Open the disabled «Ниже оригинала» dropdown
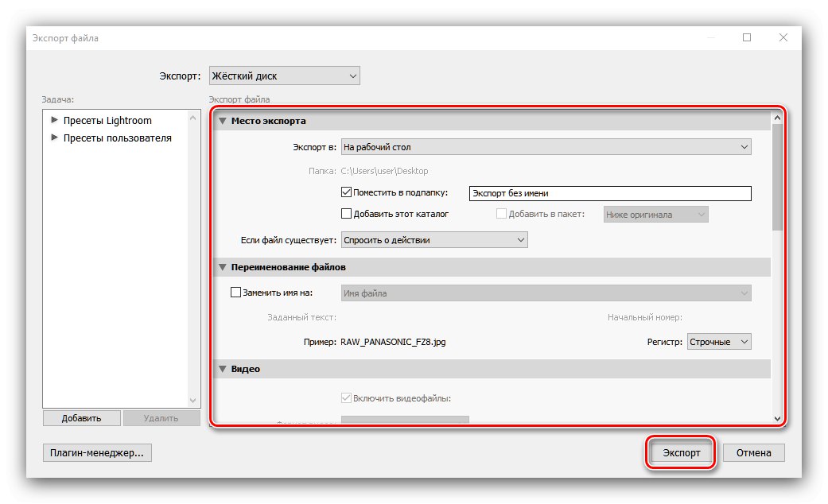Viewport: 828px width, 504px height. (655, 214)
